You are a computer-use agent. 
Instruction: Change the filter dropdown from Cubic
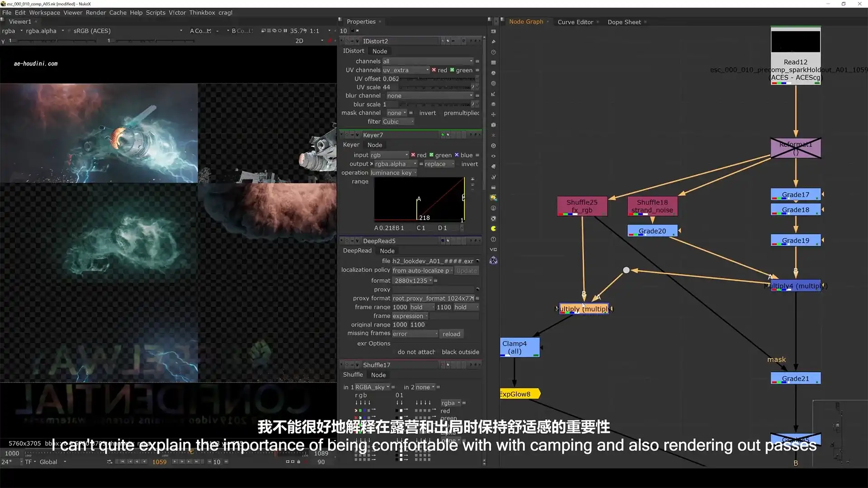398,122
